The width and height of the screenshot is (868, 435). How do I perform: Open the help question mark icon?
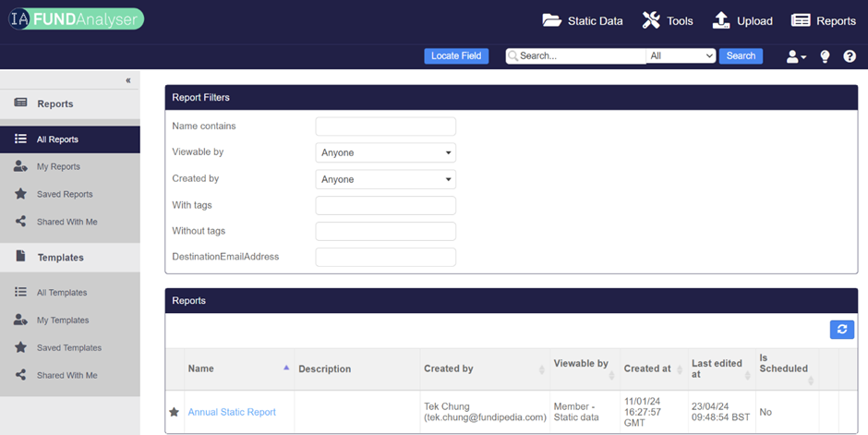[x=850, y=56]
